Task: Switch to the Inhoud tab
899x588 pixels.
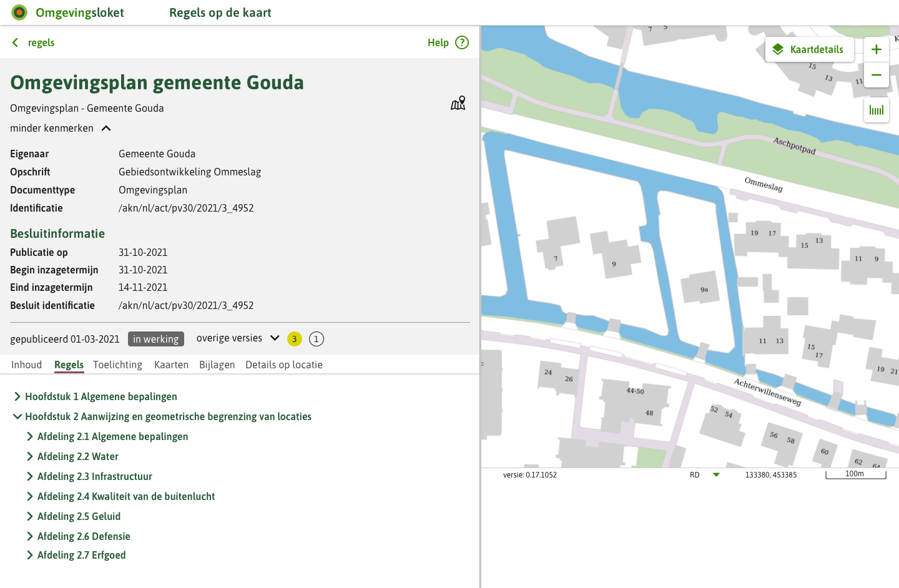Action: click(x=27, y=365)
